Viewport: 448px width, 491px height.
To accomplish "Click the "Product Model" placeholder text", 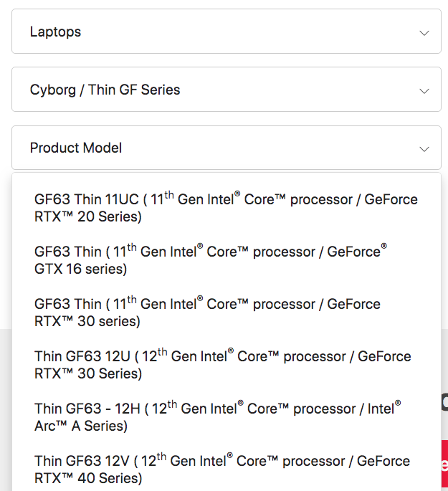I will [x=76, y=148].
